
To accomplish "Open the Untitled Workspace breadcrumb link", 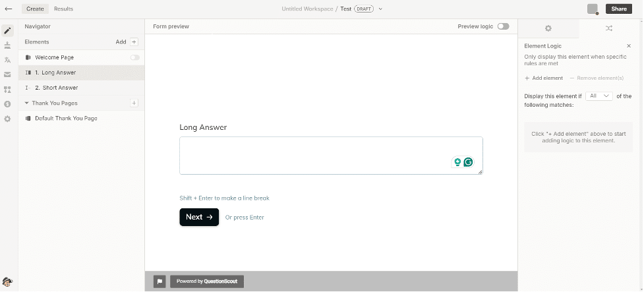I will (x=307, y=9).
